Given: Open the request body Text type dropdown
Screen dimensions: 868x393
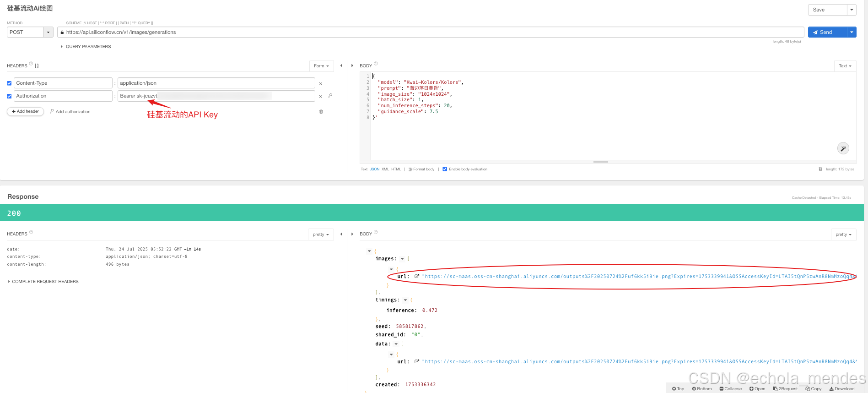Looking at the screenshot, I should (x=845, y=66).
